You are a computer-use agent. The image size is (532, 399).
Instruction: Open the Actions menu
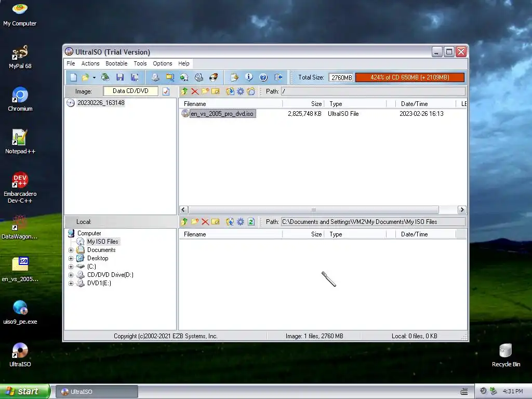(90, 63)
